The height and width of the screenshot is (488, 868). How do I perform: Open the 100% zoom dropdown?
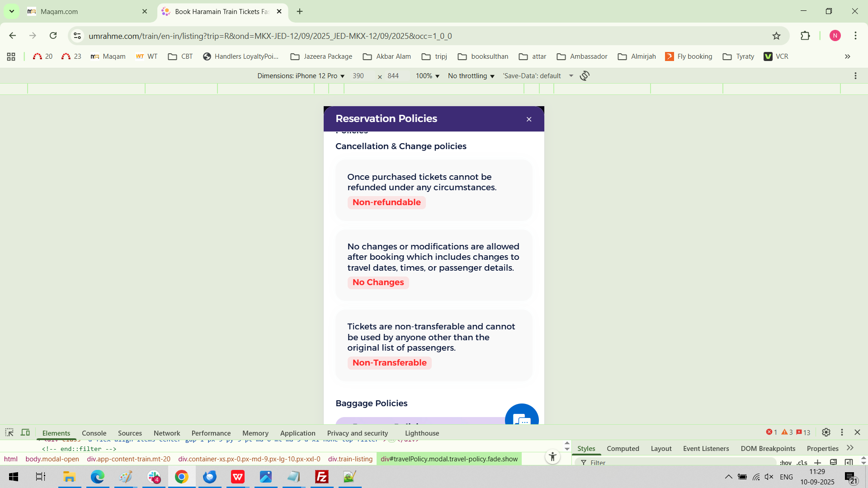click(427, 76)
